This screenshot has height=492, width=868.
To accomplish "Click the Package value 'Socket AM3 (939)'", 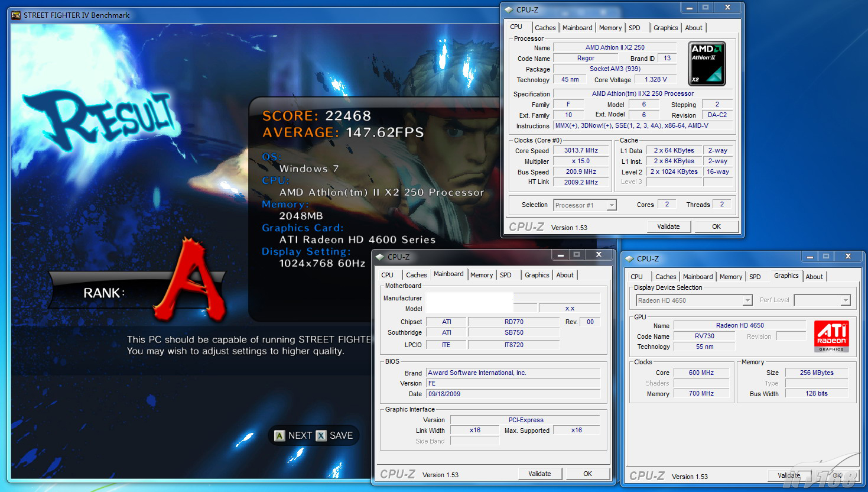I will [x=615, y=69].
